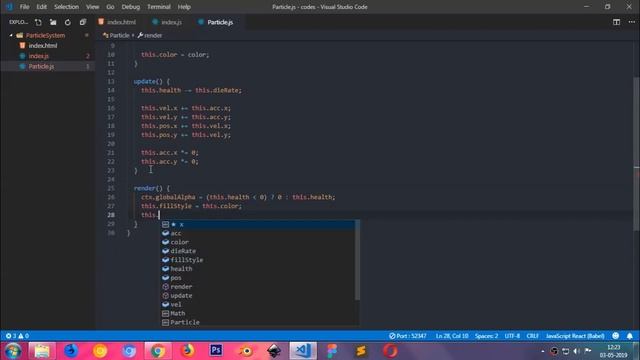
Task: Open the Terminal menu
Action: 159,7
